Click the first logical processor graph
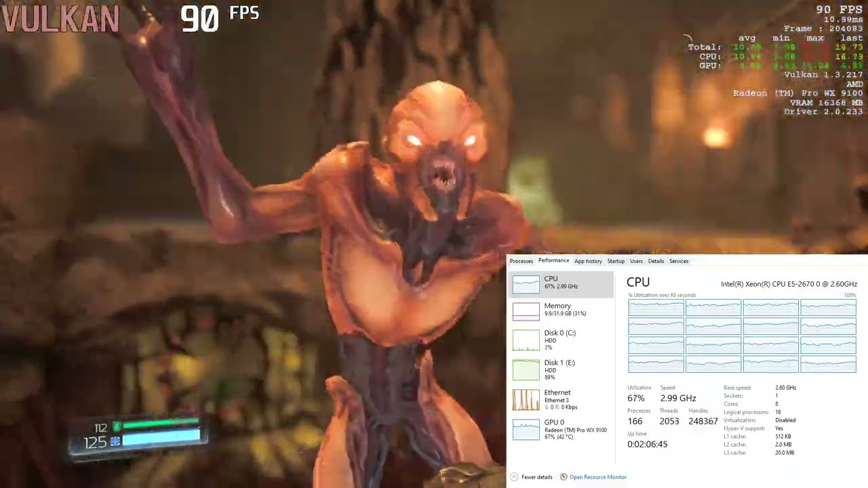This screenshot has height=488, width=868. click(x=656, y=308)
